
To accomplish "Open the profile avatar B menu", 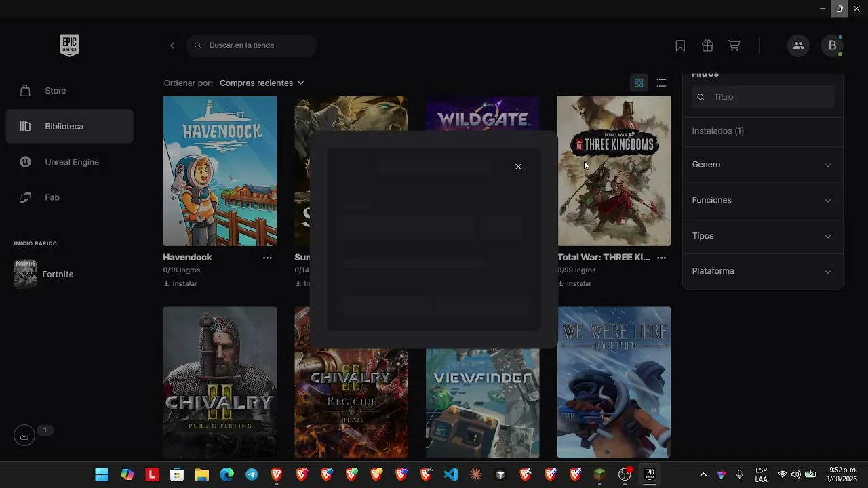I will (832, 45).
